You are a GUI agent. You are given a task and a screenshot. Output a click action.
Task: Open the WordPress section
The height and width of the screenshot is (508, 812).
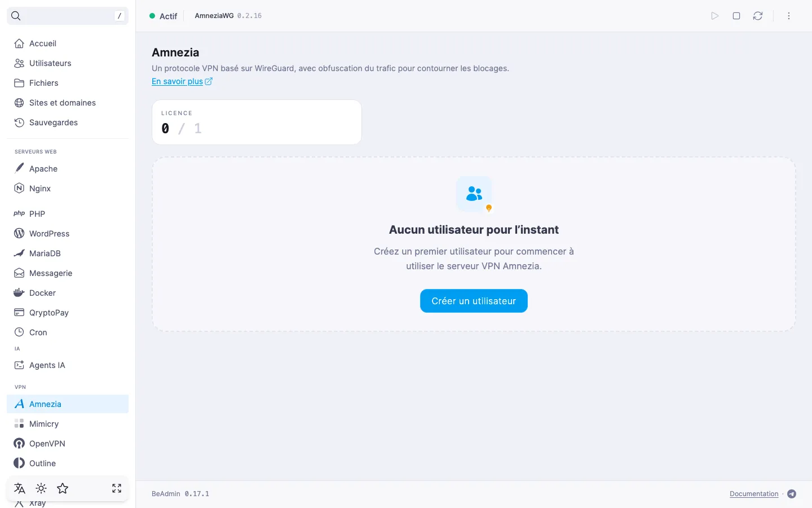(x=68, y=234)
